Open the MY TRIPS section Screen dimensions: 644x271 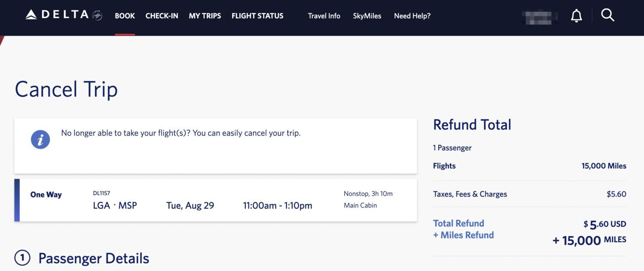coord(205,16)
